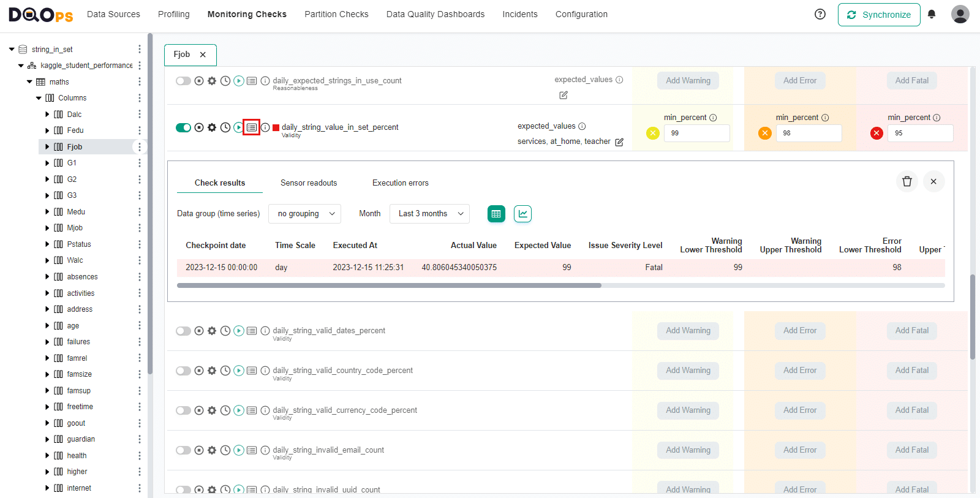The image size is (980, 498).
Task: Enable daily_string_valid_country_code_percent check toggle
Action: pos(183,371)
